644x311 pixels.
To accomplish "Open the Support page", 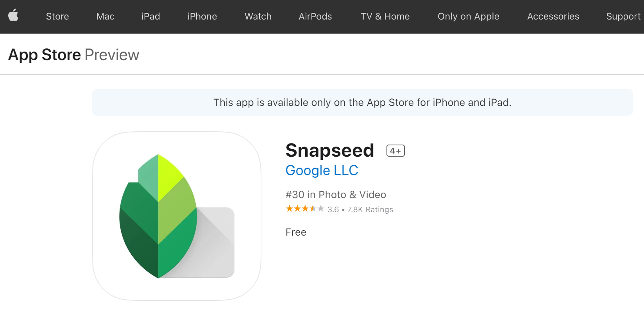I will (623, 16).
